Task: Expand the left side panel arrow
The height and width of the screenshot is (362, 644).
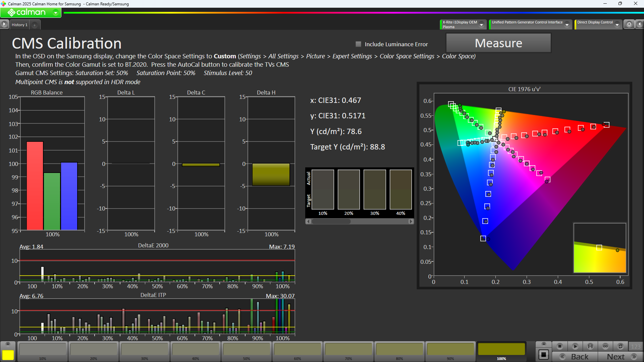Action: [x=4, y=24]
